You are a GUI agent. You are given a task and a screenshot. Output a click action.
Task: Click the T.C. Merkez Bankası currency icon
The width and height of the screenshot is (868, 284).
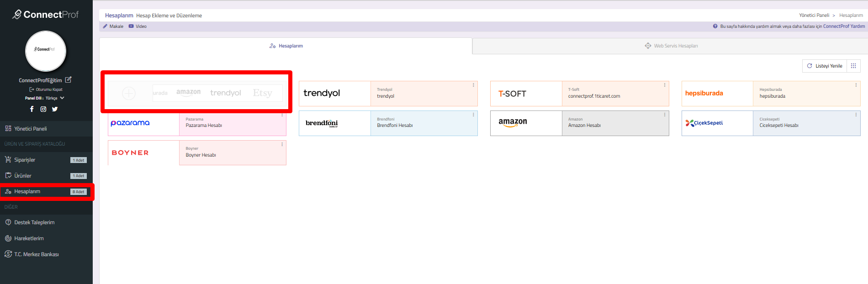tap(8, 254)
